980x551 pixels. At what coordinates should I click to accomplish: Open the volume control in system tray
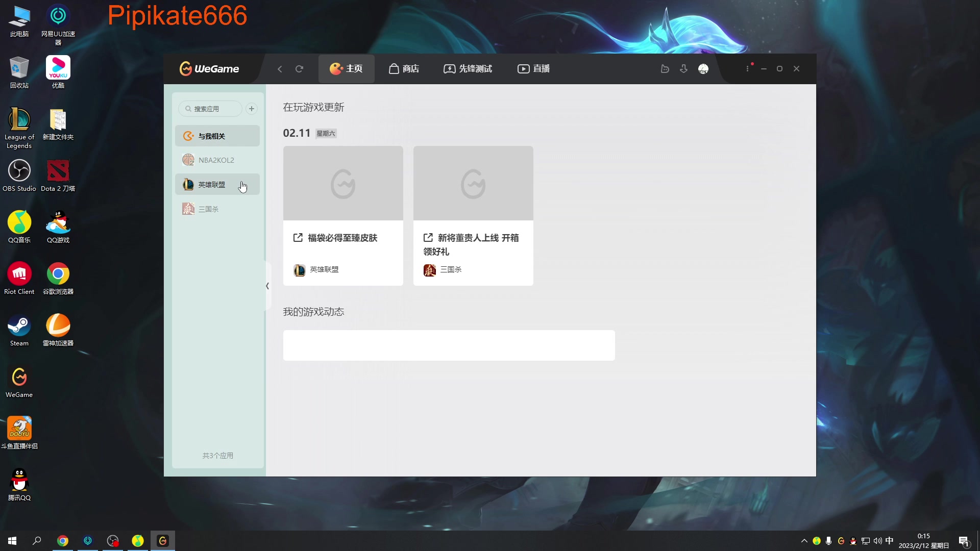coord(877,541)
